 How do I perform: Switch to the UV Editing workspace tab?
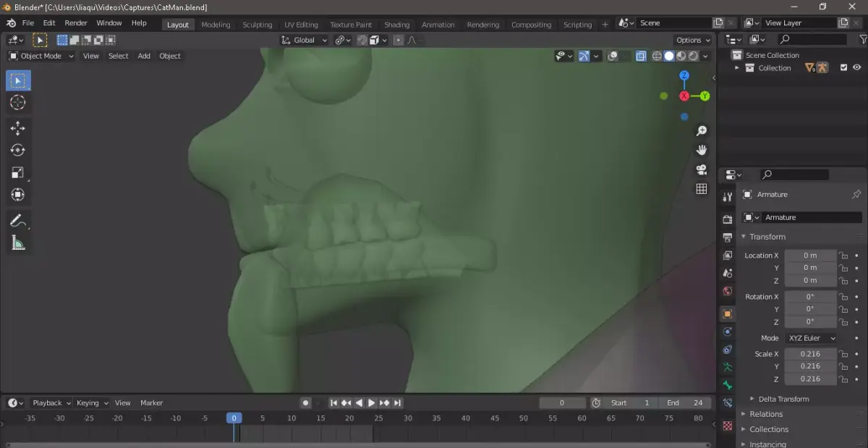301,25
